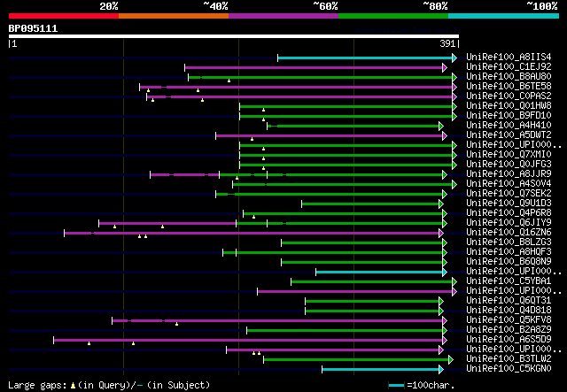Select the query name BP095111
This screenshot has height=392, width=567.
33,28
